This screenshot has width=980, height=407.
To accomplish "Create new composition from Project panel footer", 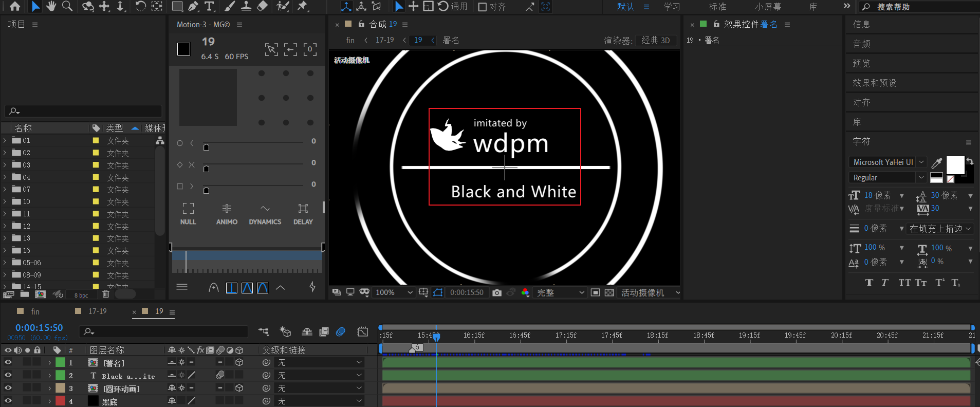I will (x=40, y=294).
